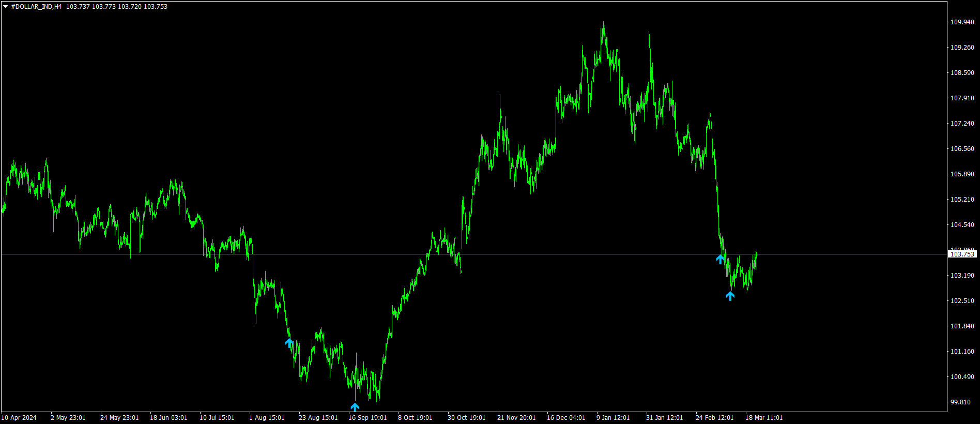The width and height of the screenshot is (980, 424).
Task: Click the 24 Feb 12:01 time label
Action: 714,418
